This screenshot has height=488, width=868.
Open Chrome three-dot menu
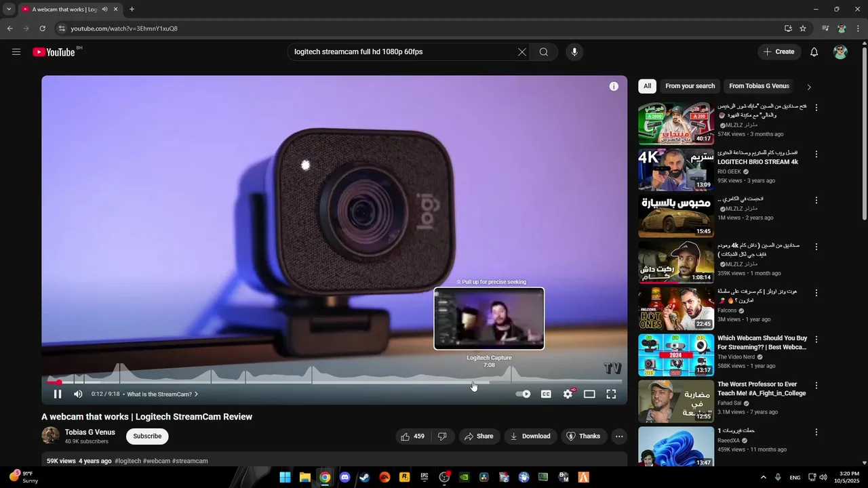click(858, 28)
